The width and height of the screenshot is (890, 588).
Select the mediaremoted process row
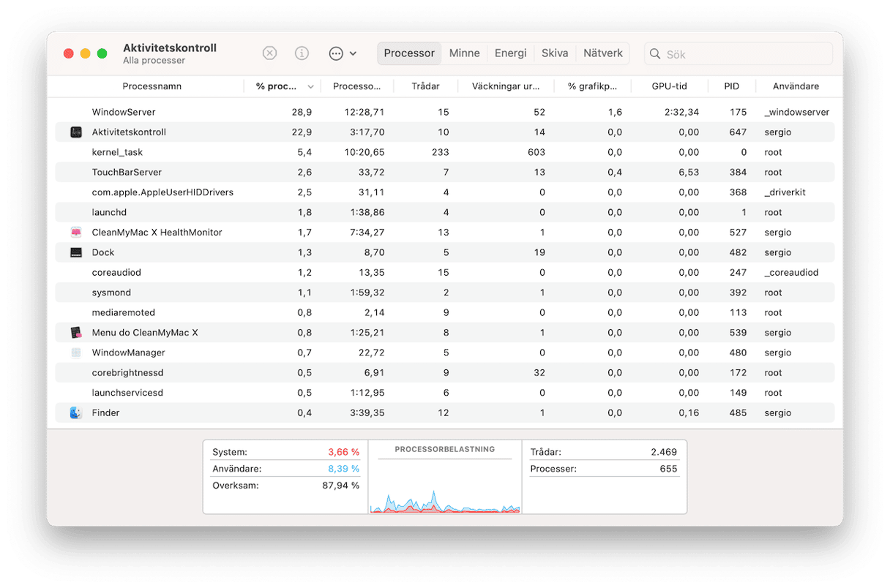click(445, 312)
